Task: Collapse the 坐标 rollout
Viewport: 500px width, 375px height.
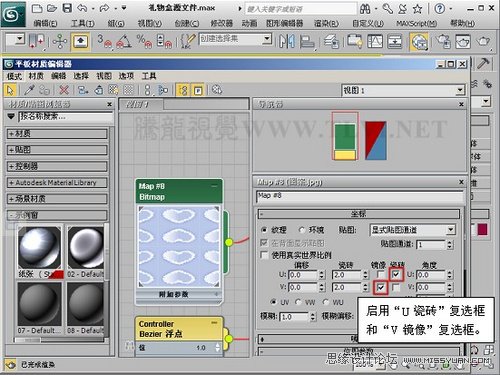Action: (359, 214)
